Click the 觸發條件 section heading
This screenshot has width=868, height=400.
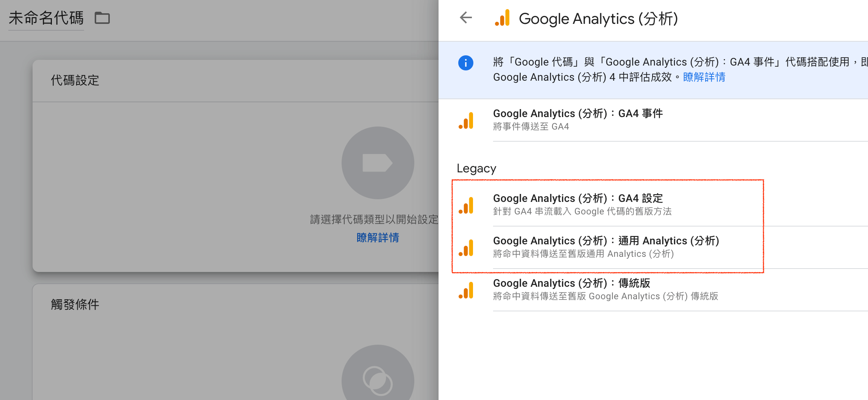(75, 304)
